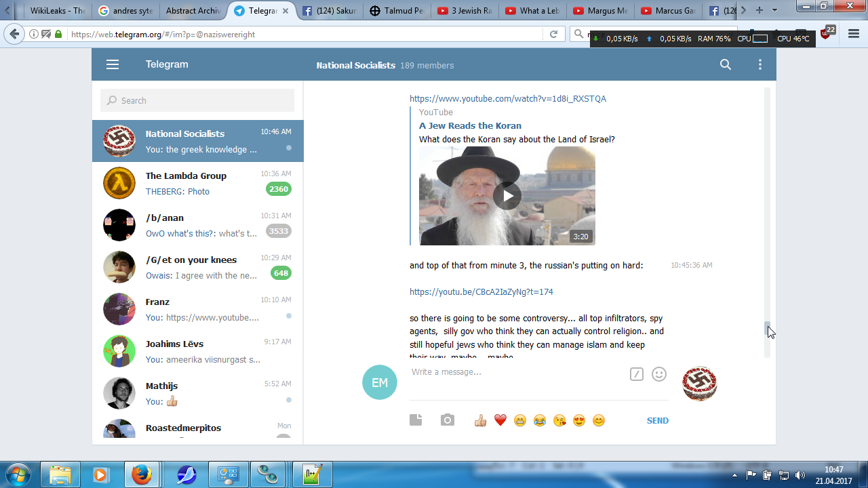Expand the list all tabs dropdown arrow
Viewport: 868px width, 488px height.
[775, 10]
